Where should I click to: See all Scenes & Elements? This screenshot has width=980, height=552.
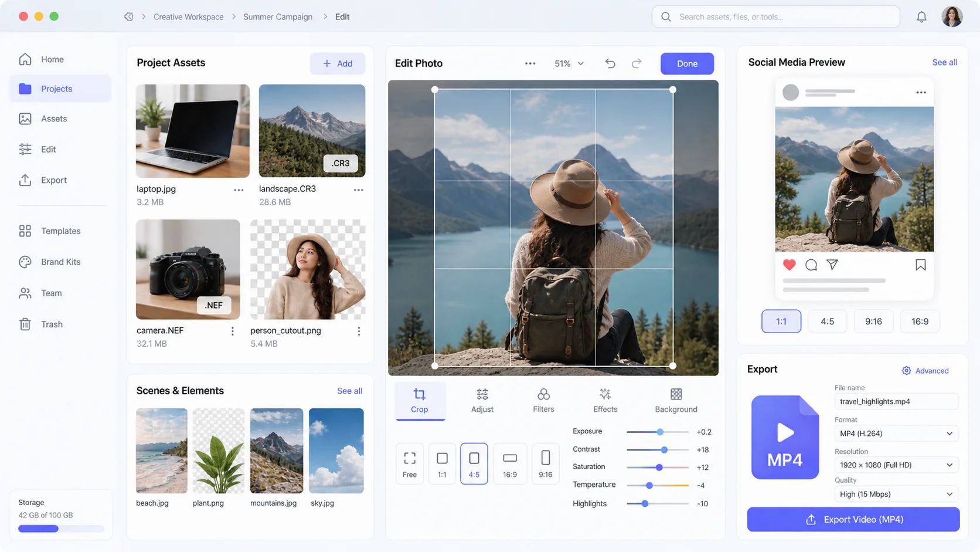click(x=349, y=391)
